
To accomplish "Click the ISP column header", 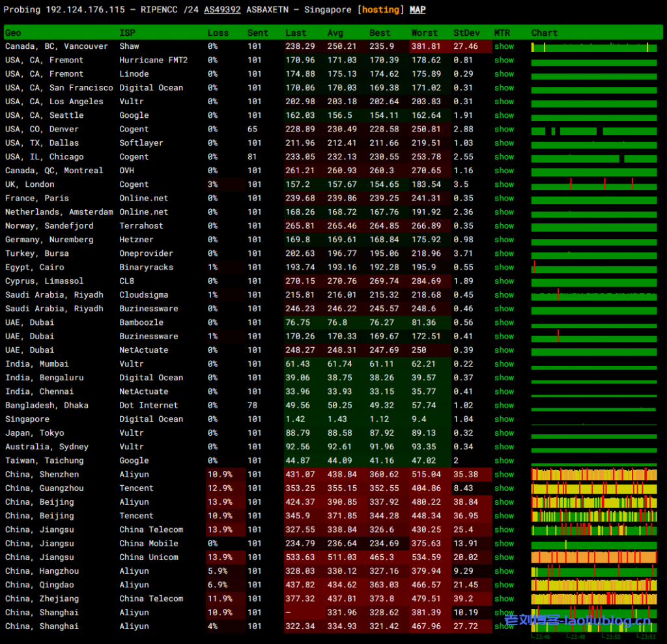I will 128,33.
